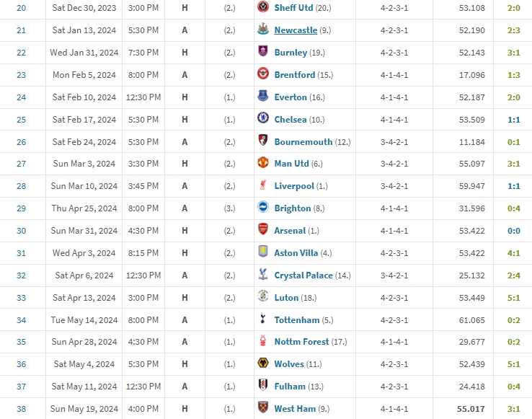The height and width of the screenshot is (419, 532).
Task: Open the Bournemouth team link
Action: tap(303, 142)
